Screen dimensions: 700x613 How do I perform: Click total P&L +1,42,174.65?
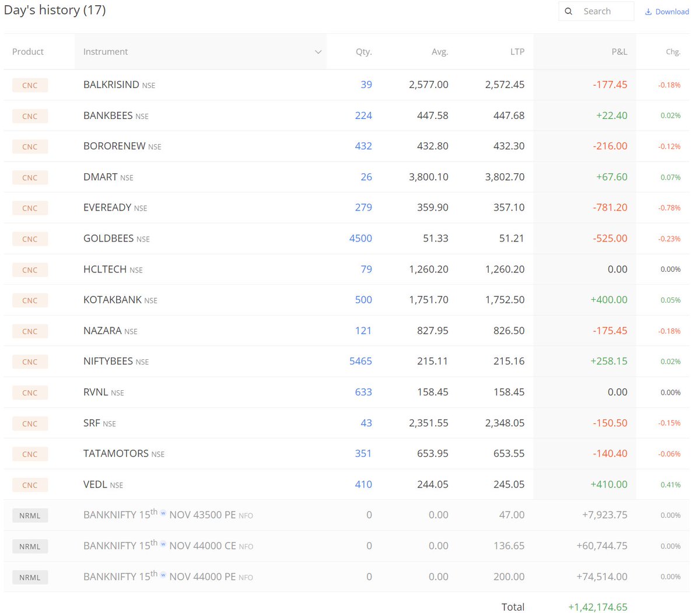598,607
